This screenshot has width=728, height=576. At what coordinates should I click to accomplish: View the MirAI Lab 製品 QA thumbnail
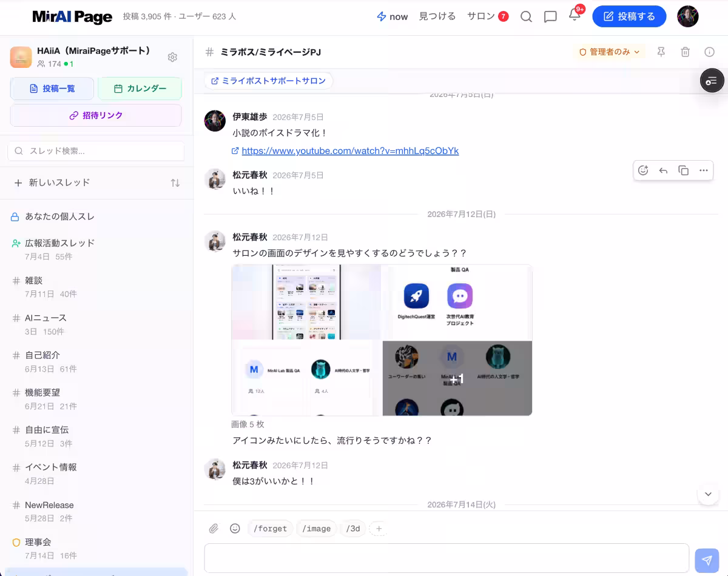pos(306,378)
